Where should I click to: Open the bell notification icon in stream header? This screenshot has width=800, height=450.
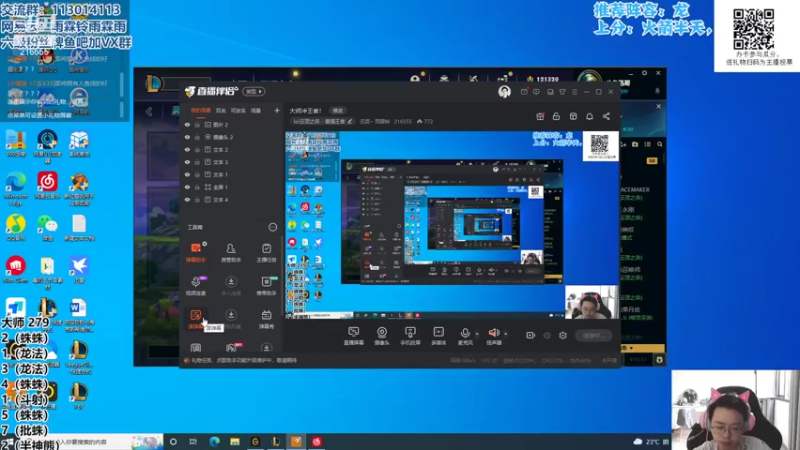[x=589, y=116]
